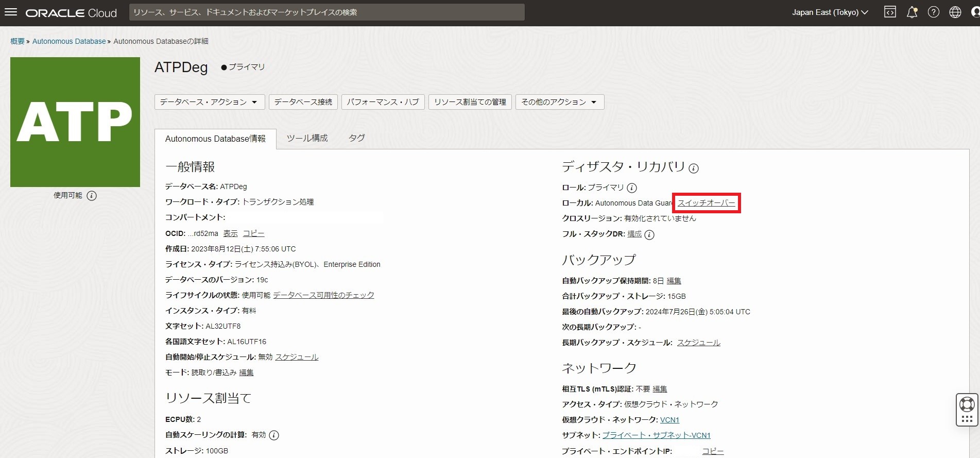980x458 pixels.
Task: Open the hamburger navigation menu
Action: pyautogui.click(x=11, y=12)
